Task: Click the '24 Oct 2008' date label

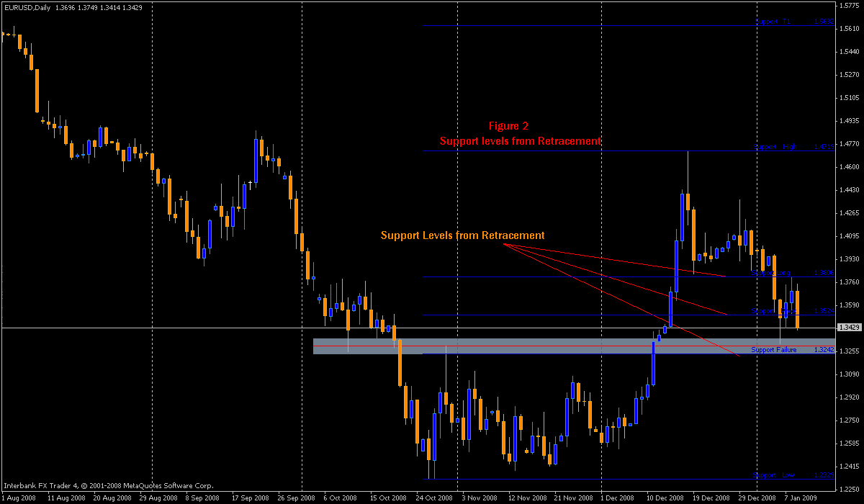Action: pyautogui.click(x=433, y=498)
